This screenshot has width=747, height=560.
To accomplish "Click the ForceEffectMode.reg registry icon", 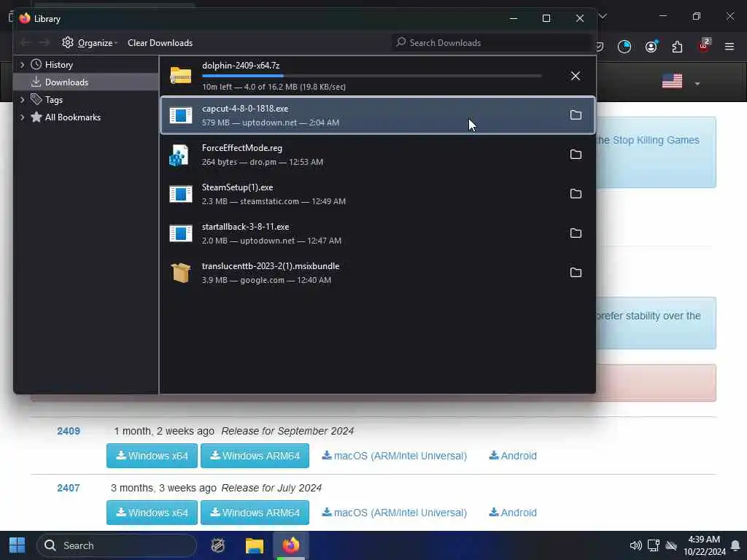I will pyautogui.click(x=179, y=155).
